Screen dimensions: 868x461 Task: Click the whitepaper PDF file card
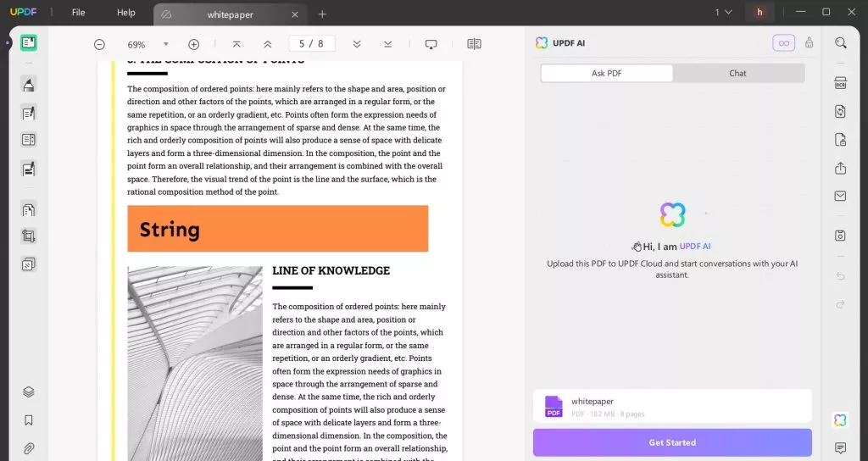(672, 406)
